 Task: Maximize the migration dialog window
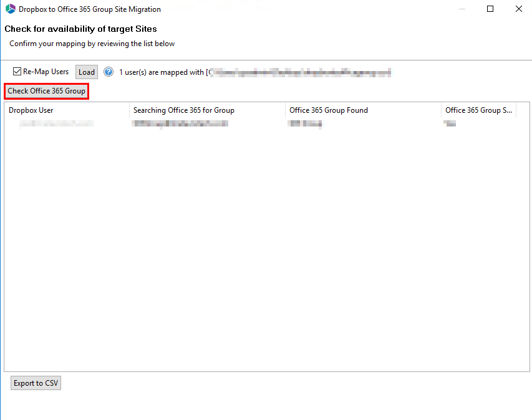click(x=490, y=9)
